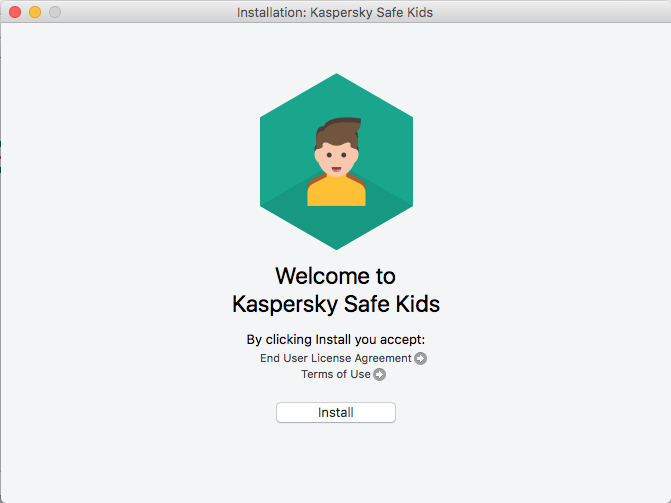Click the child avatar's face in the logo
This screenshot has height=503, width=671.
[335, 159]
